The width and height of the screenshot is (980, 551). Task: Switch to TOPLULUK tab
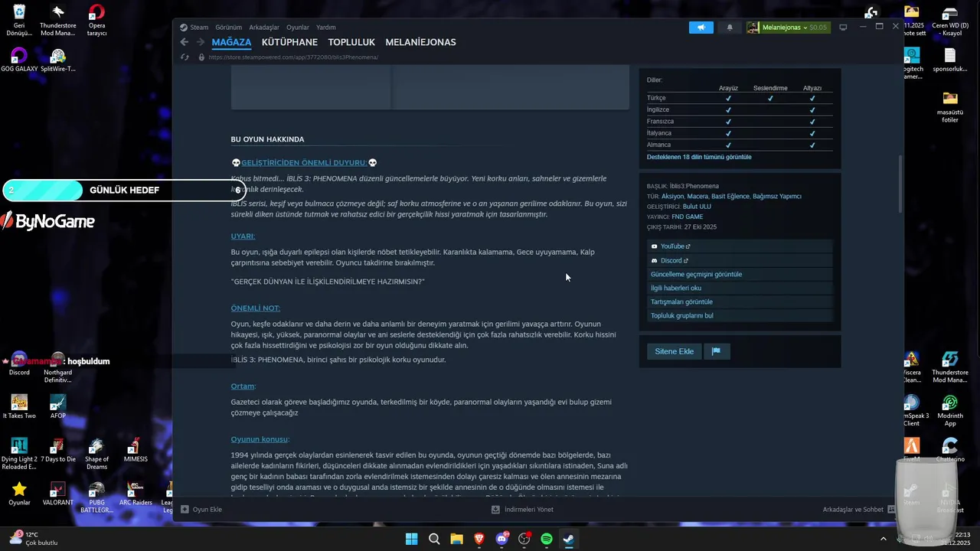pyautogui.click(x=351, y=42)
